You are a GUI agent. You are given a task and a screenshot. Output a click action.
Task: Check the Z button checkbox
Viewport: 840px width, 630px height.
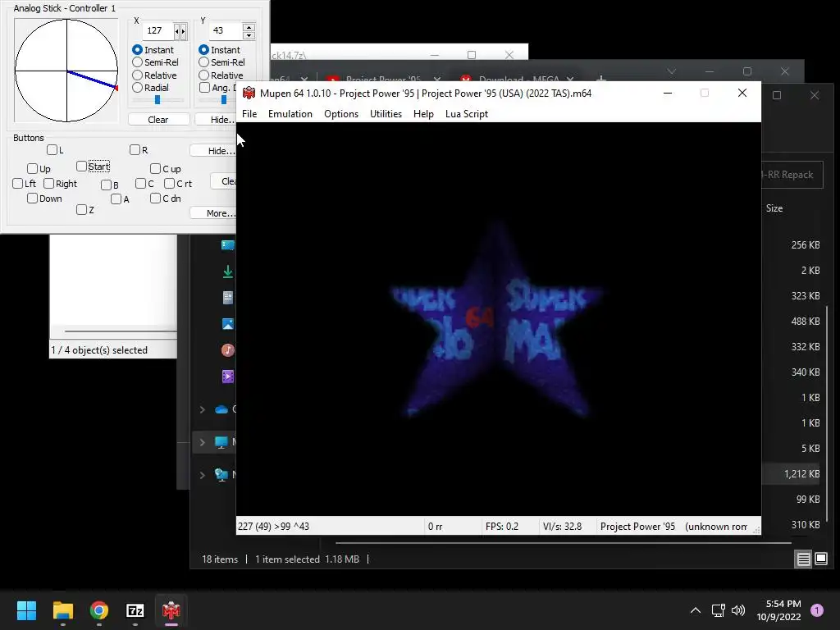81,210
